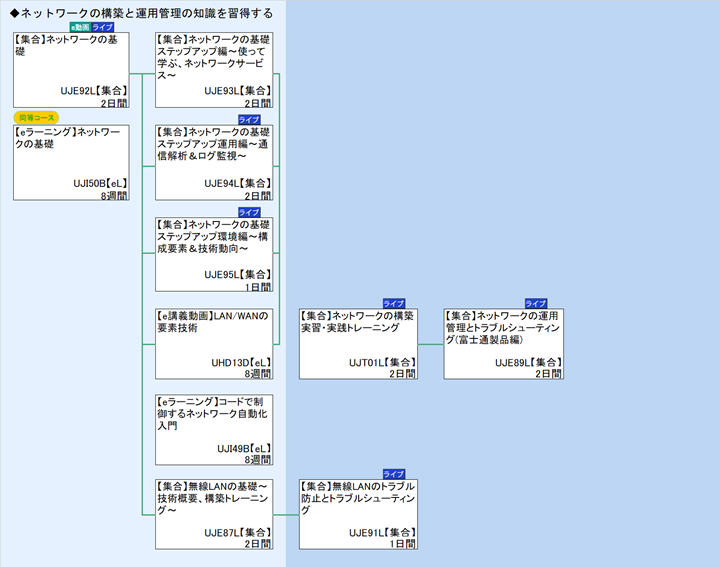Click the ライブ badge above UJE92L
Viewport: 720px width, 567px height.
(x=102, y=27)
